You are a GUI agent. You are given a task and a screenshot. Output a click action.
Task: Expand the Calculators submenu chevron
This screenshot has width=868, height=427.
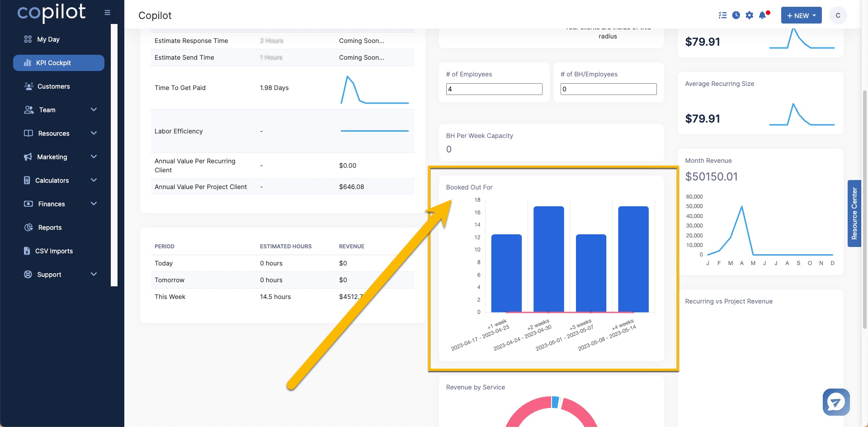click(94, 180)
